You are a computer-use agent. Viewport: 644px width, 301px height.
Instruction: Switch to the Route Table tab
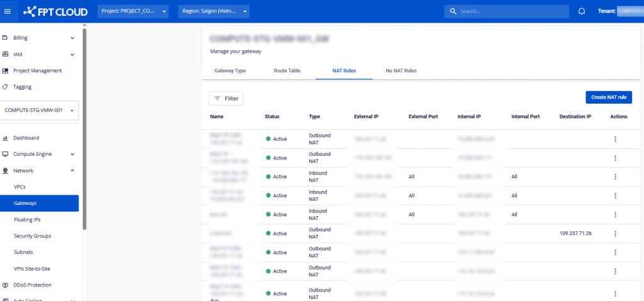[x=287, y=70]
